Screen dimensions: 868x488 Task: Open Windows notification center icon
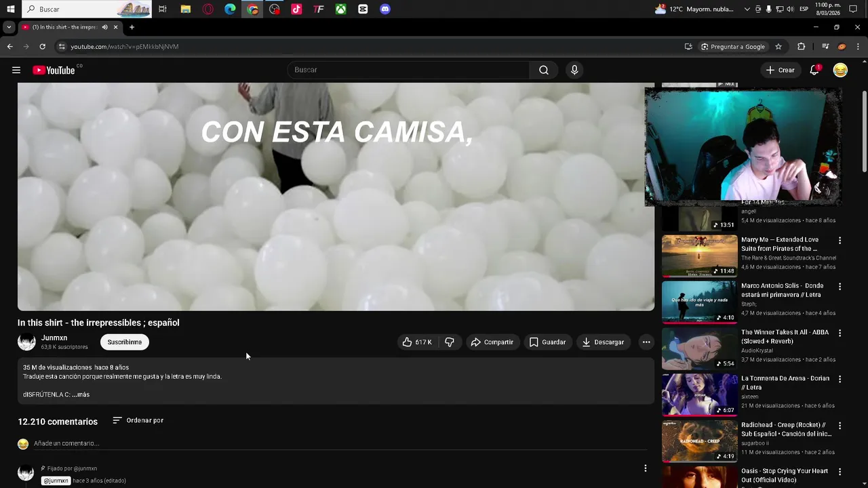853,9
